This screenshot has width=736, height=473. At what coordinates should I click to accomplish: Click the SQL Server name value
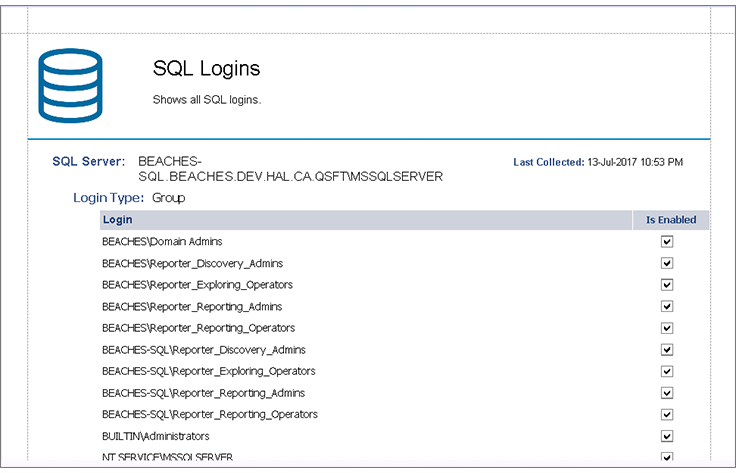point(290,169)
